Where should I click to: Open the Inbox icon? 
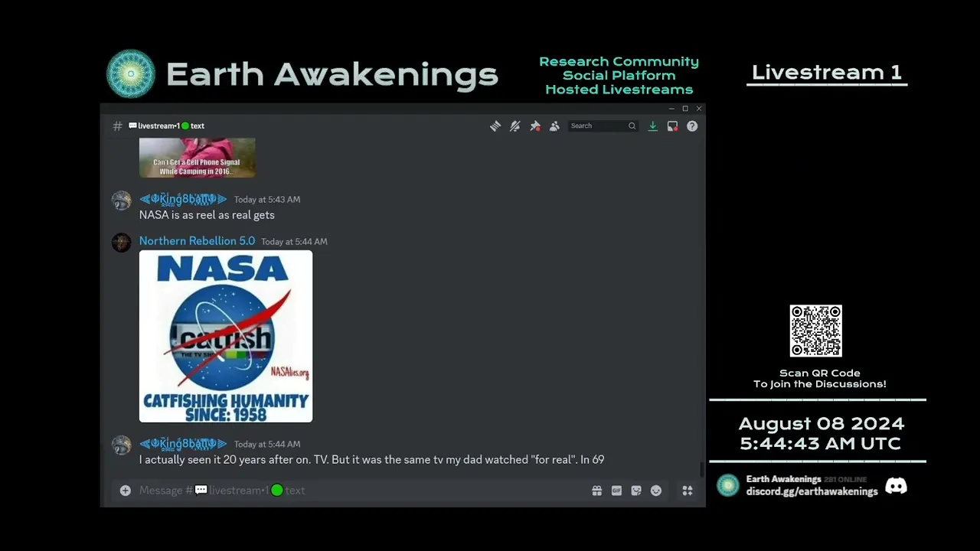pyautogui.click(x=672, y=126)
